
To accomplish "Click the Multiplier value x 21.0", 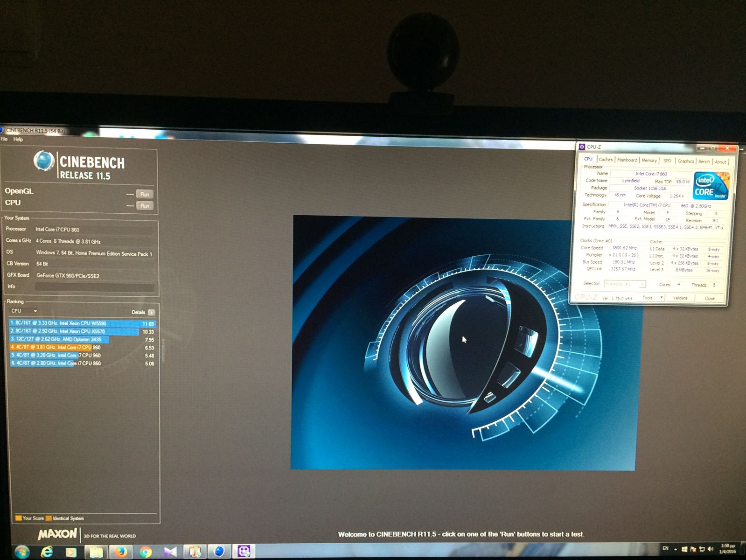I will 624,255.
